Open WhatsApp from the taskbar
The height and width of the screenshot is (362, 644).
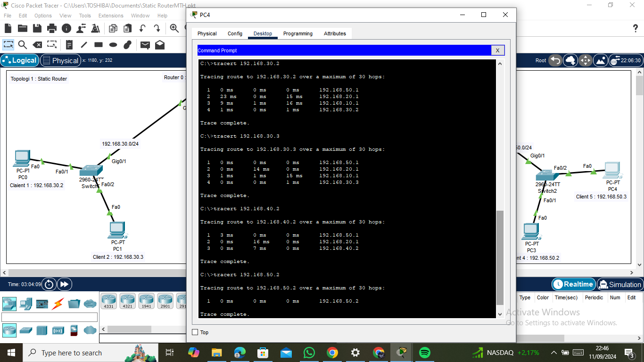click(309, 353)
